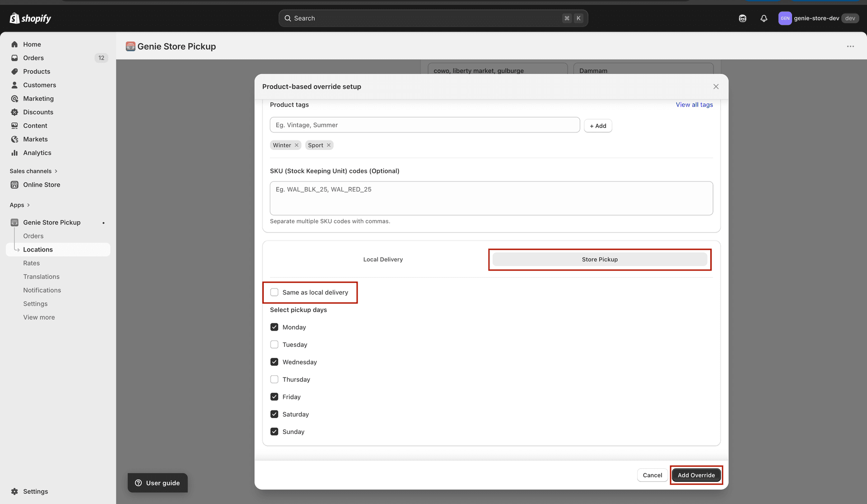Click the cowo, liberty market field behind dialog
The width and height of the screenshot is (867, 504).
(x=498, y=69)
